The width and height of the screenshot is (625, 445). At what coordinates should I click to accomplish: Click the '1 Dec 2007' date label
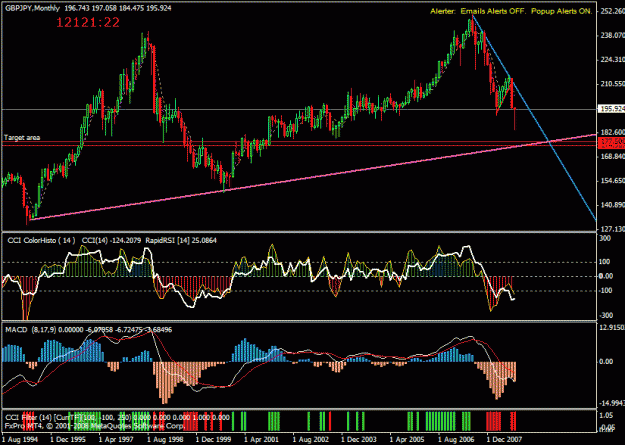(504, 439)
